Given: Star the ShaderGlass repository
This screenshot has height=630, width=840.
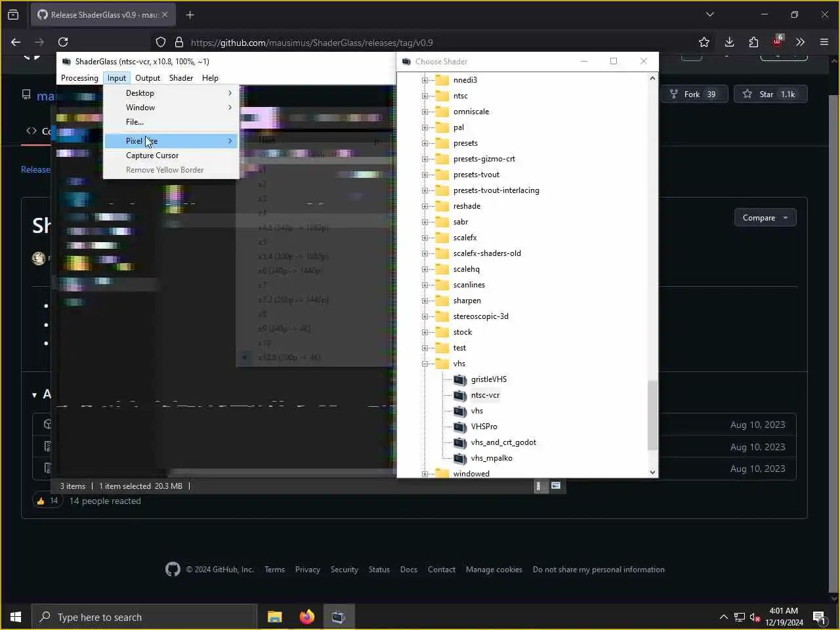Looking at the screenshot, I should [770, 94].
